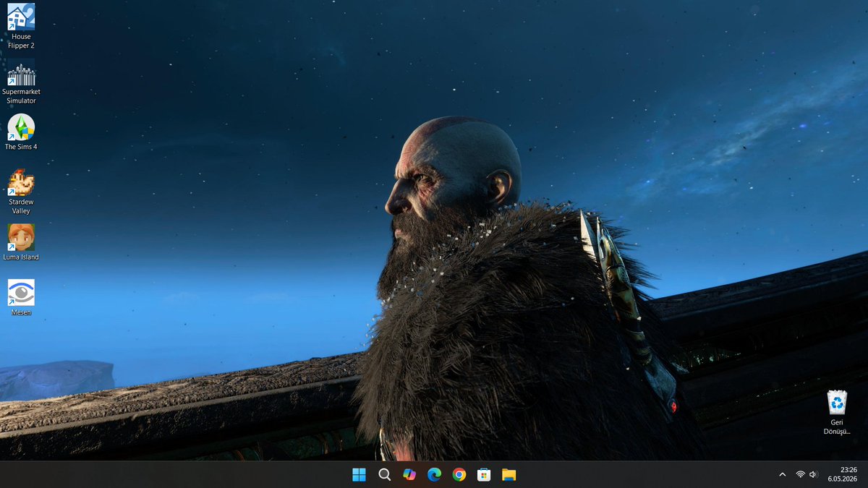868x488 pixels.
Task: Click the 'The Sims 4' label text
Action: point(21,147)
